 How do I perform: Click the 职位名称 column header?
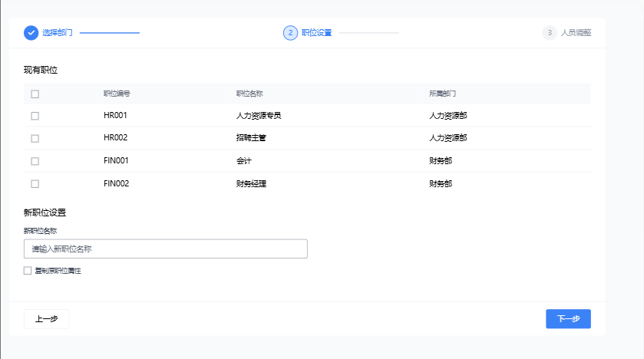[x=249, y=94]
